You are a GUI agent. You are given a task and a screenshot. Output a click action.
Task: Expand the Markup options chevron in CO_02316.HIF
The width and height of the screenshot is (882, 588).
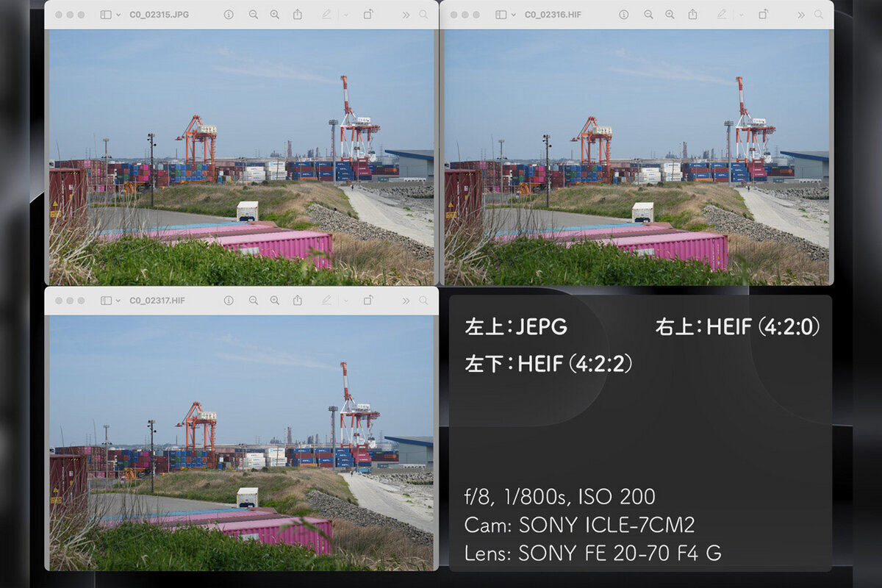742,14
